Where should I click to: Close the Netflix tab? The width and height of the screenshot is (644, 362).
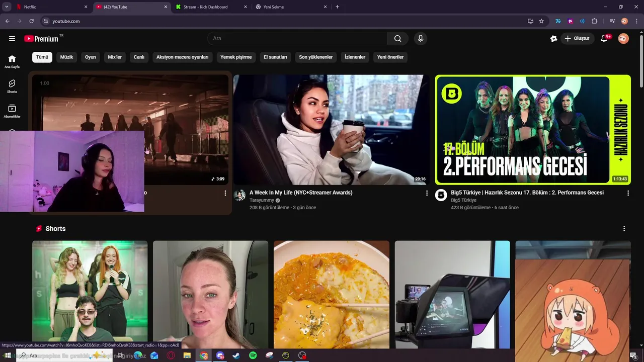[86, 7]
